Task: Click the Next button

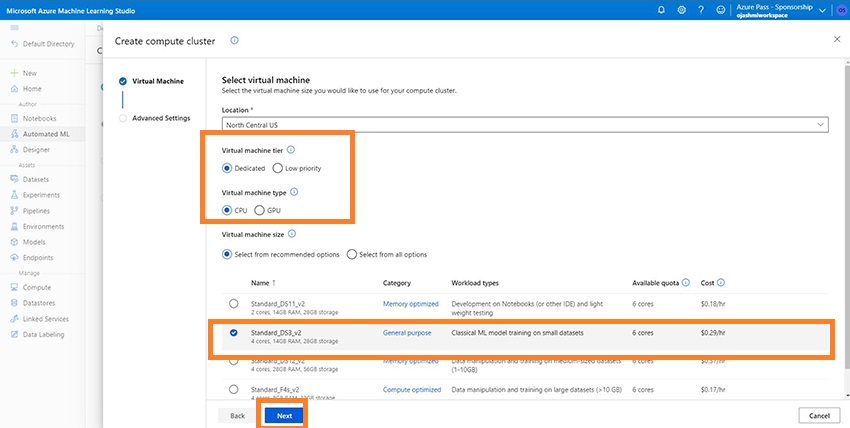Action: coord(284,415)
